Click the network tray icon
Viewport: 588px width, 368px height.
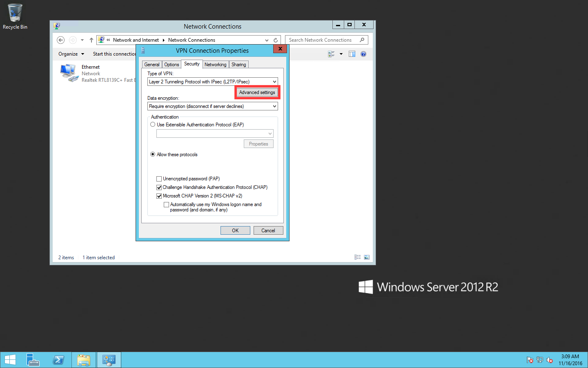[540, 360]
